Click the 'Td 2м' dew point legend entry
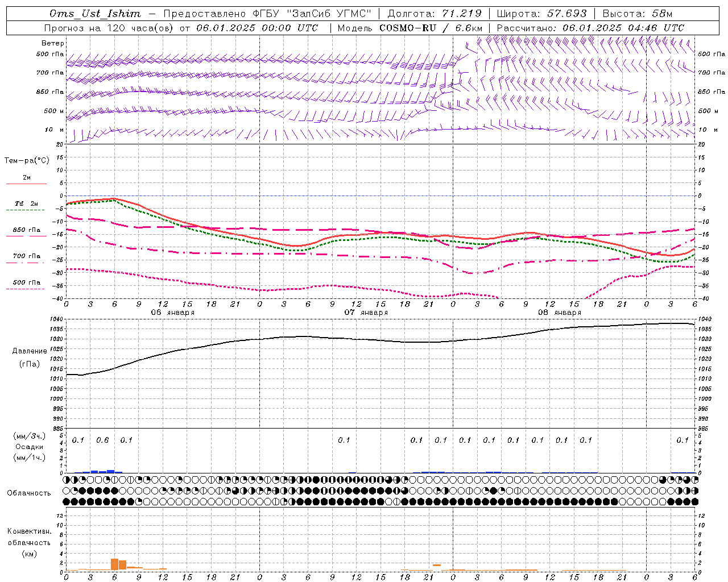 (x=26, y=204)
